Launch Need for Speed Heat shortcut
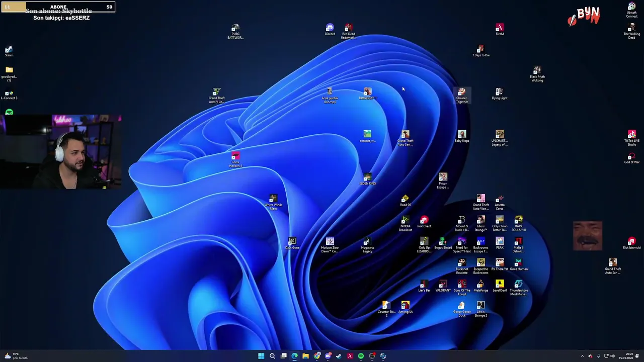Screen dimensions: 644x362 pyautogui.click(x=462, y=245)
